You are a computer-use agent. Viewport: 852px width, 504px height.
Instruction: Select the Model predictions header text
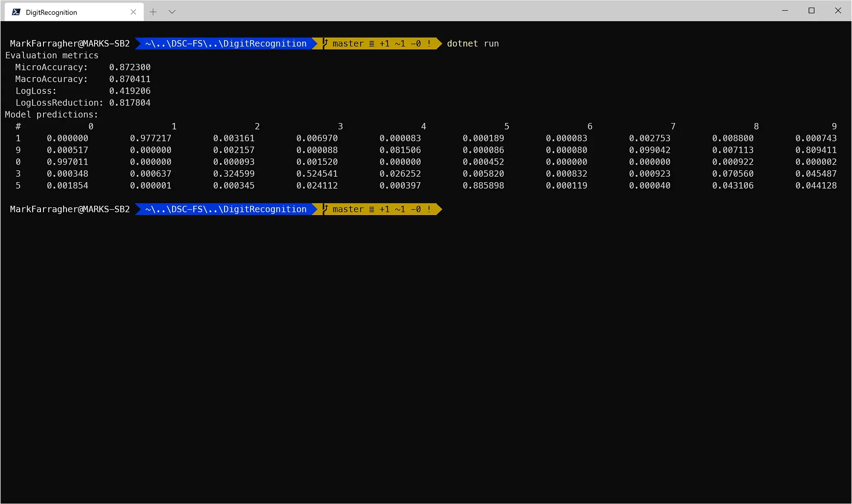tap(51, 114)
